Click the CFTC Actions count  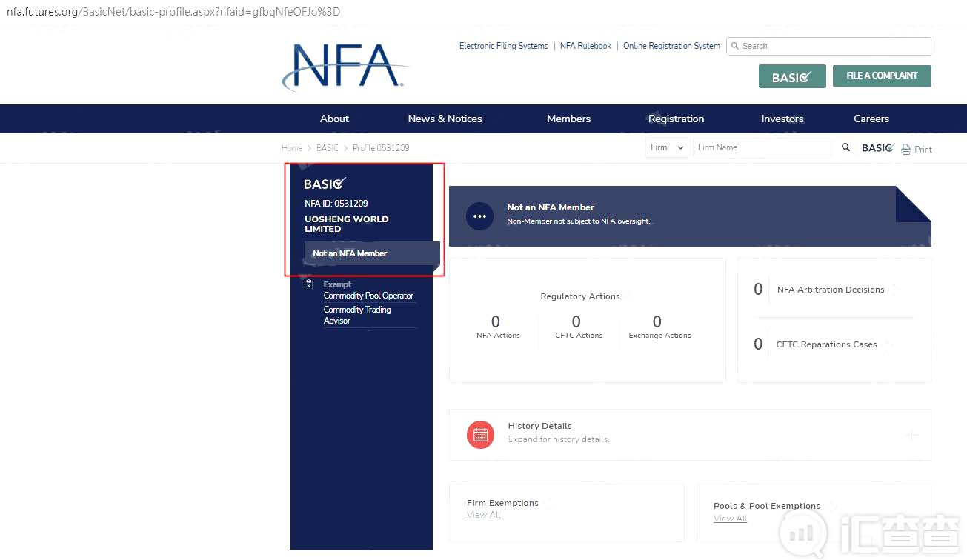(576, 321)
